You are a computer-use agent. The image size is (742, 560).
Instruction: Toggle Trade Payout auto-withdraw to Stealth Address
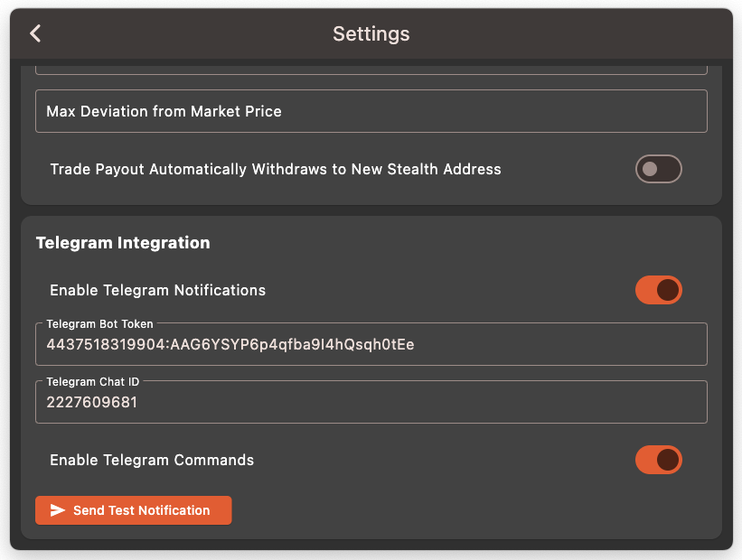click(x=658, y=169)
